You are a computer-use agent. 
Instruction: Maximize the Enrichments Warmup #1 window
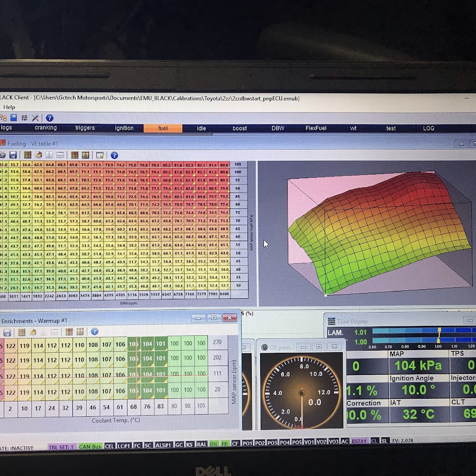coord(214,318)
